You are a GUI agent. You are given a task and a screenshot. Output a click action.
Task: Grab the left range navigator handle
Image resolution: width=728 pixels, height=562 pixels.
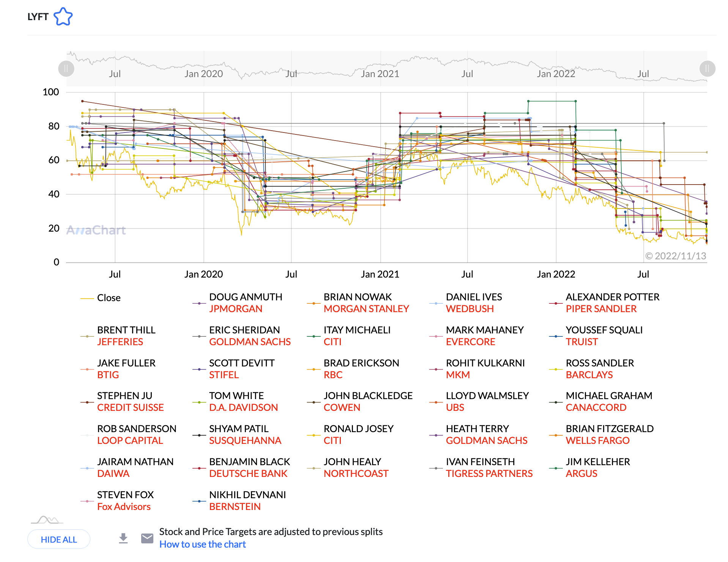click(66, 69)
